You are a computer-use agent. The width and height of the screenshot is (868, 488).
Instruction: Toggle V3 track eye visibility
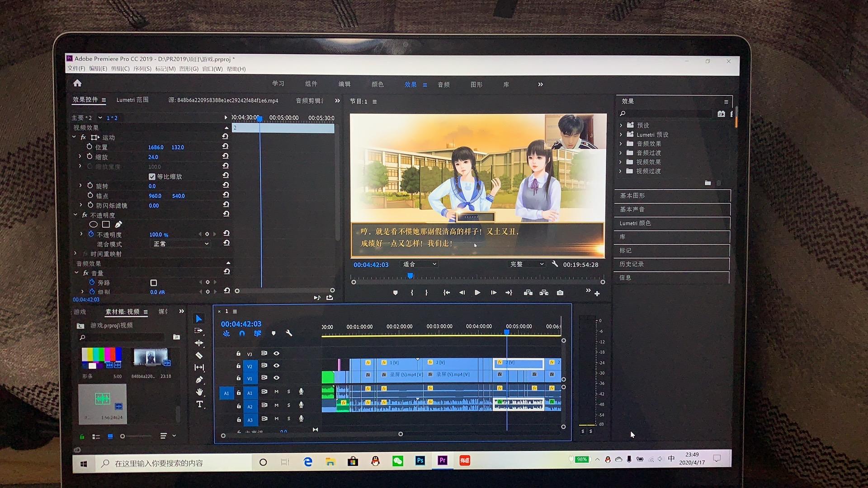(x=277, y=353)
